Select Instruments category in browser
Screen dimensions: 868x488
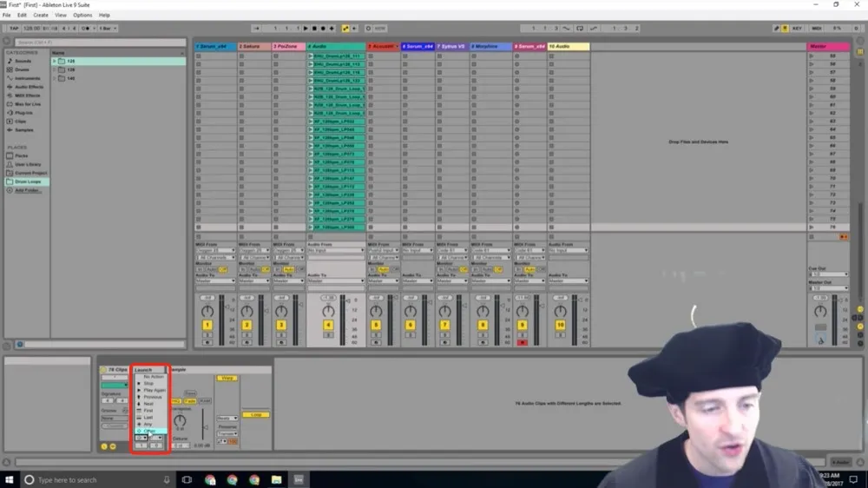pyautogui.click(x=27, y=78)
